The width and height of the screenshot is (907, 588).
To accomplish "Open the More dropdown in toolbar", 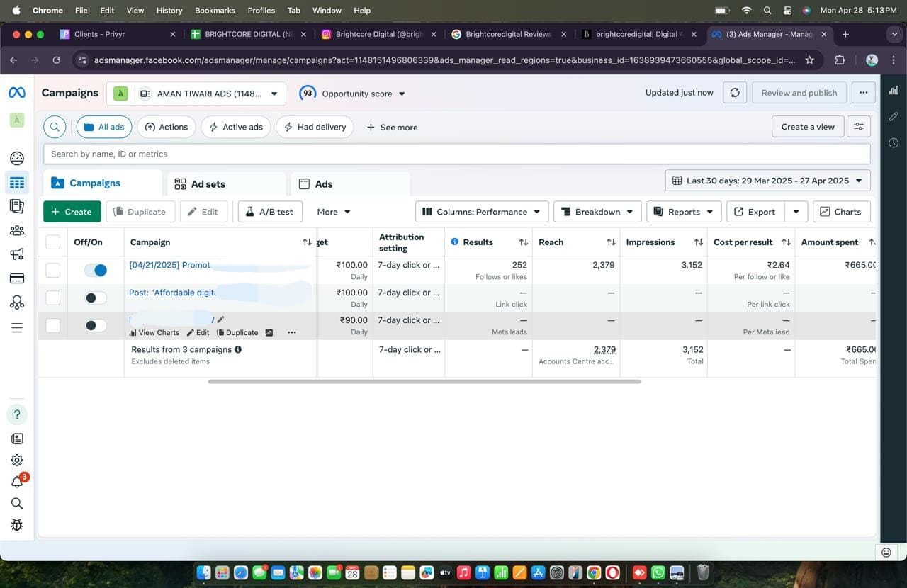I will 334,212.
